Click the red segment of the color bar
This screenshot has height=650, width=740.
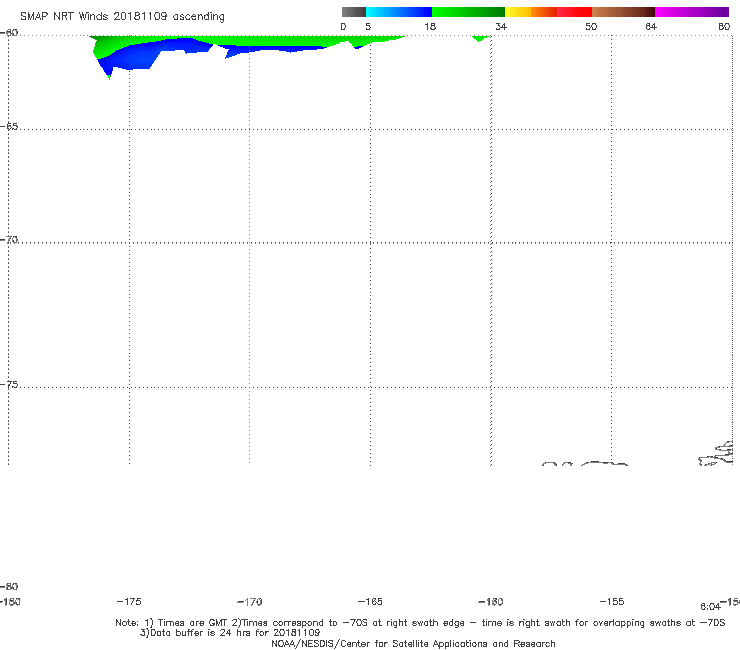pyautogui.click(x=574, y=12)
